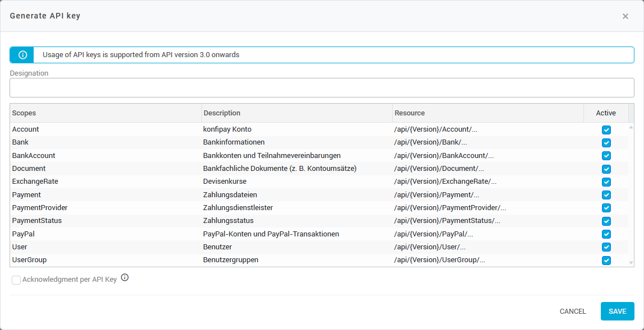Viewport: 644px width, 330px height.
Task: Click the info icon beside Acknowledgment per API Key
Action: 125,277
